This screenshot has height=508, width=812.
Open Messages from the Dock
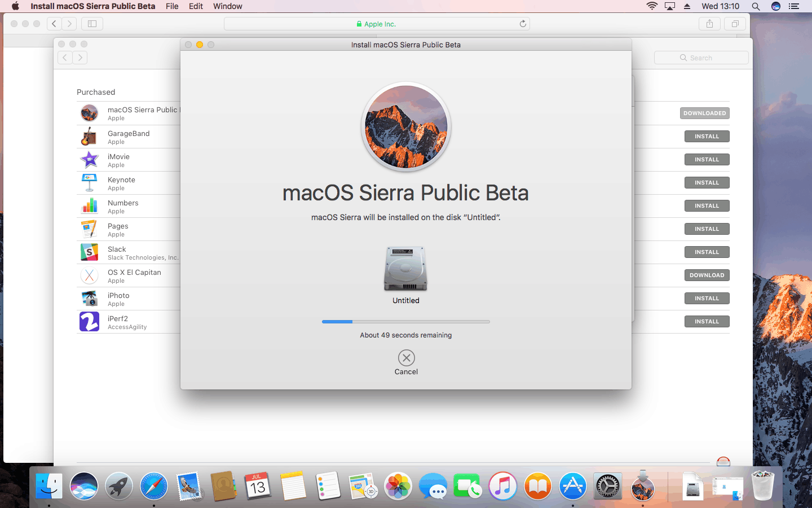coord(433,486)
